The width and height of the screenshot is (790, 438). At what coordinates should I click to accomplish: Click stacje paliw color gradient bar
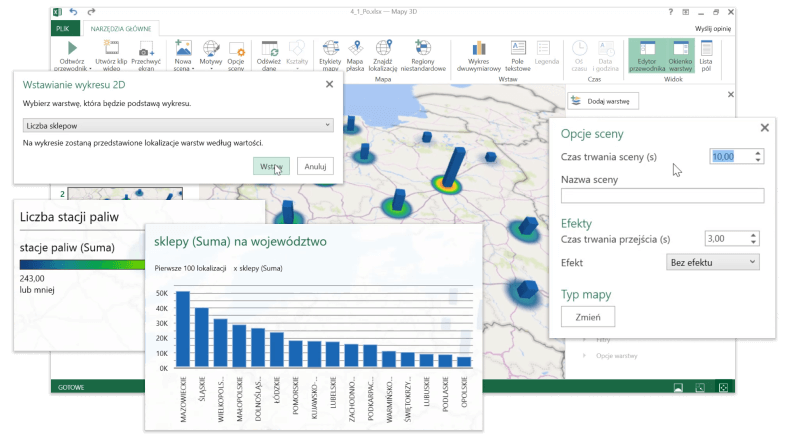82,265
